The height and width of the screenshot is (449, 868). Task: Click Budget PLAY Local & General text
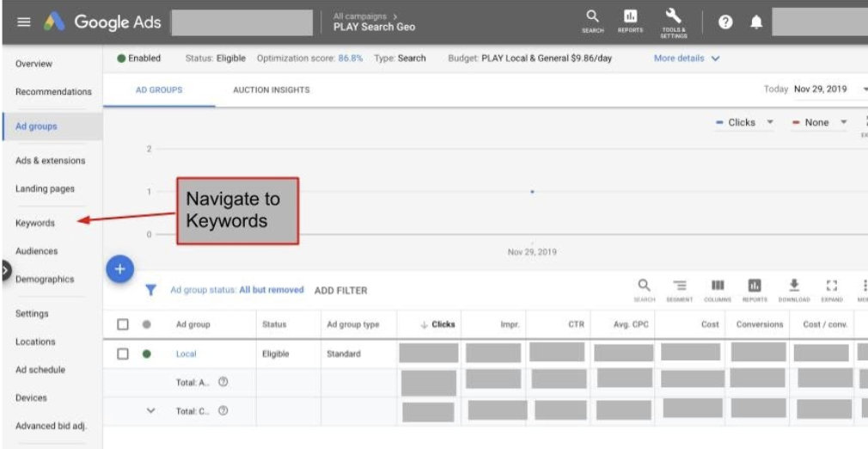click(530, 58)
